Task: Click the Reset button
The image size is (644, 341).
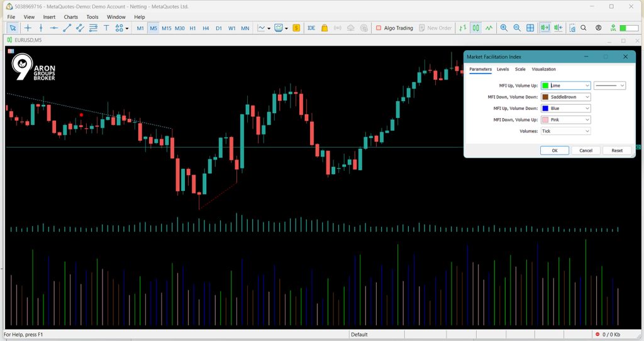Action: [x=617, y=151]
